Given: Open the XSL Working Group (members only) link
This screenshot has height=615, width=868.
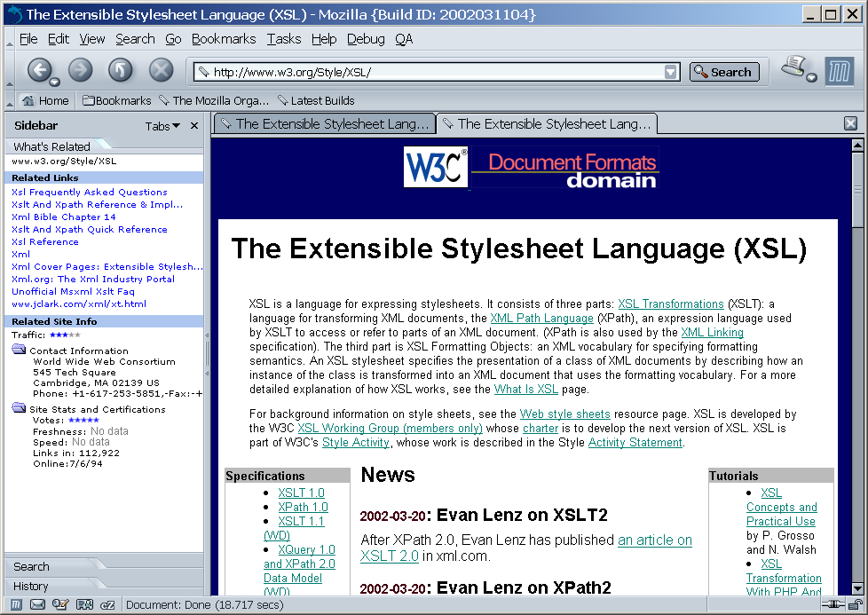Looking at the screenshot, I should coord(391,428).
